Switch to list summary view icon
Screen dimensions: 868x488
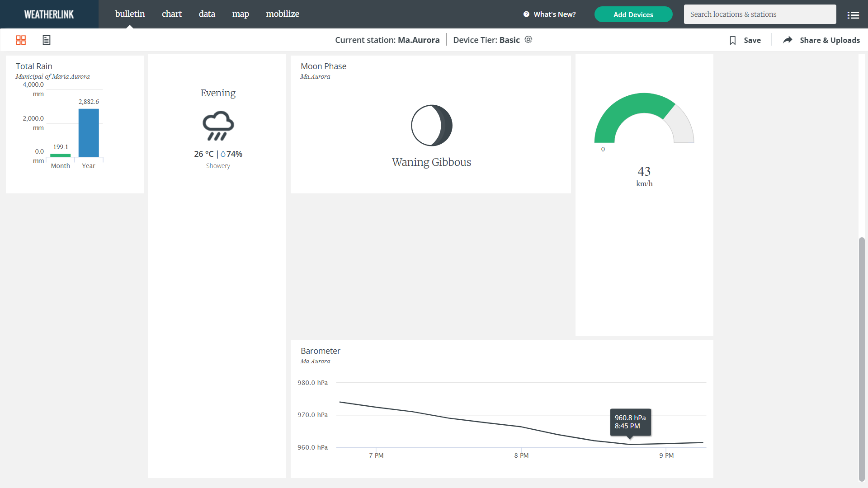[46, 40]
